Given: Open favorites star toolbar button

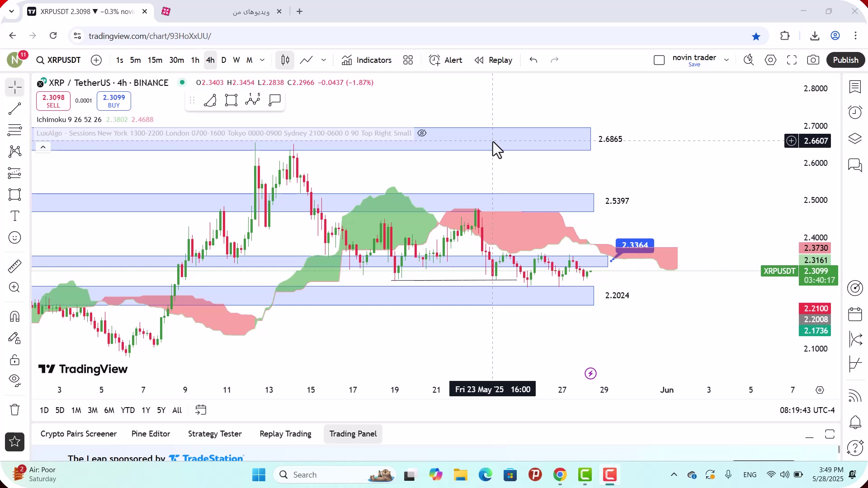Looking at the screenshot, I should click(x=14, y=442).
